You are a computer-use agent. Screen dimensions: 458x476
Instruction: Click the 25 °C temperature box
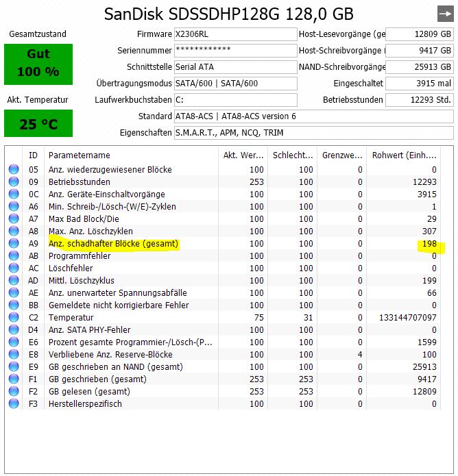pos(38,123)
